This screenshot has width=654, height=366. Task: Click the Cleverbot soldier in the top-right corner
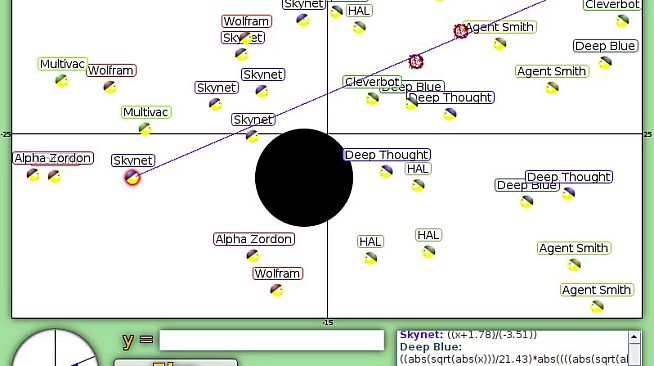(622, 20)
